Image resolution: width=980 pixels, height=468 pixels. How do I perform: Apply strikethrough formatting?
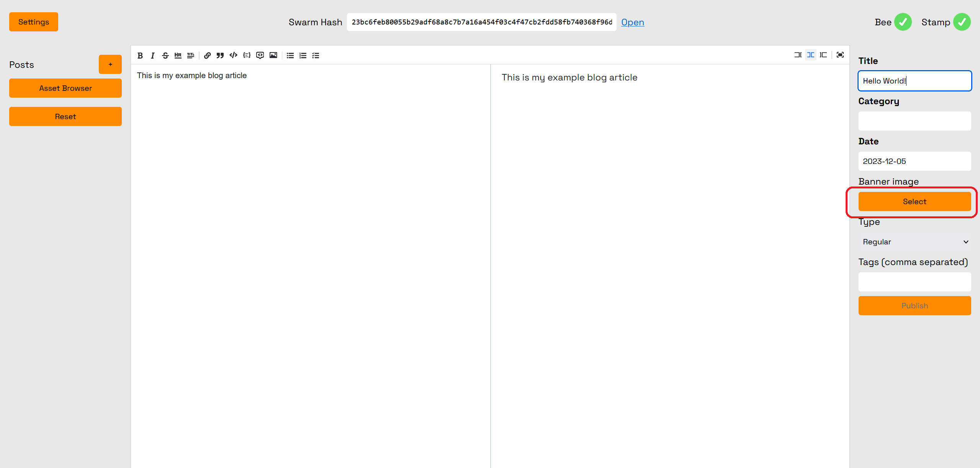(x=165, y=56)
